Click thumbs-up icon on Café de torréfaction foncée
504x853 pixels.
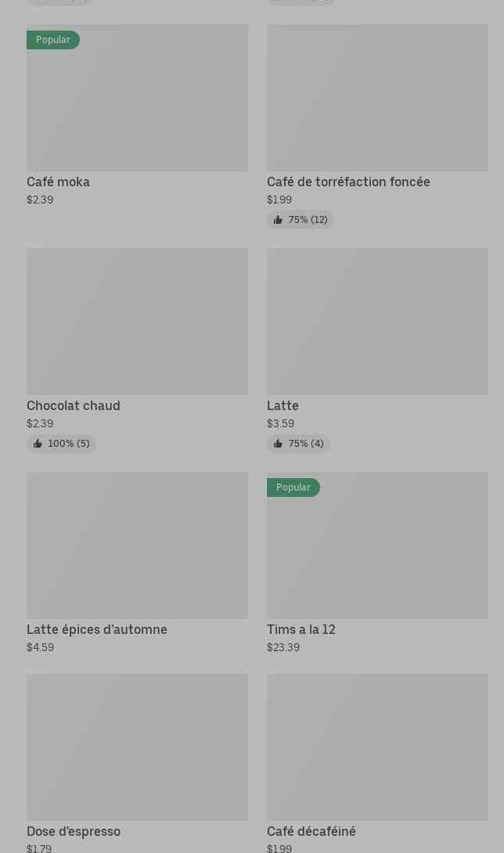278,220
